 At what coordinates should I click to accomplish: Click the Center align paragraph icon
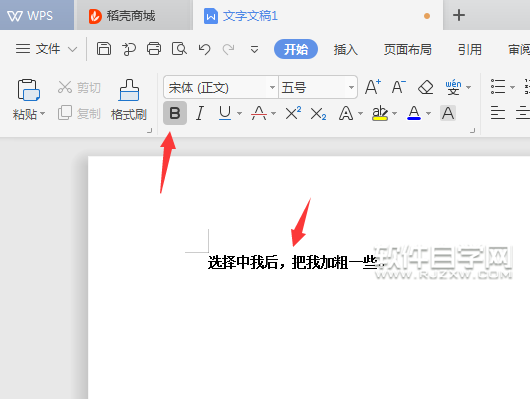coord(523,113)
